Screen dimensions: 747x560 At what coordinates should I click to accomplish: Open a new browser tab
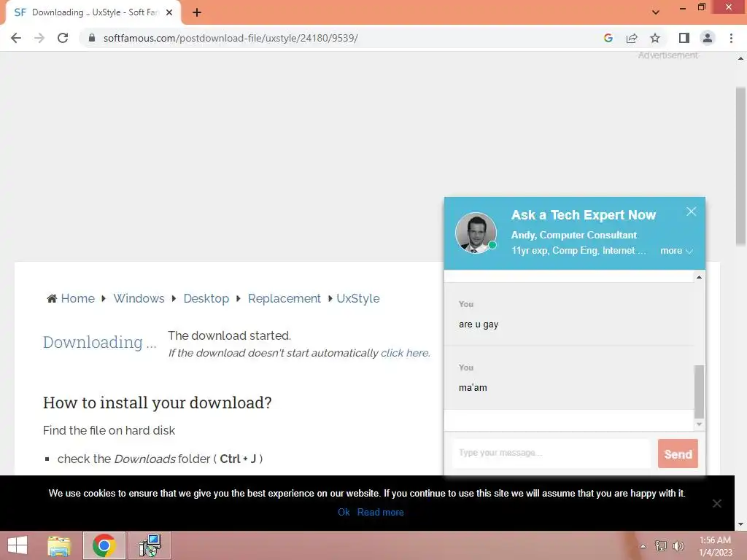pos(197,12)
